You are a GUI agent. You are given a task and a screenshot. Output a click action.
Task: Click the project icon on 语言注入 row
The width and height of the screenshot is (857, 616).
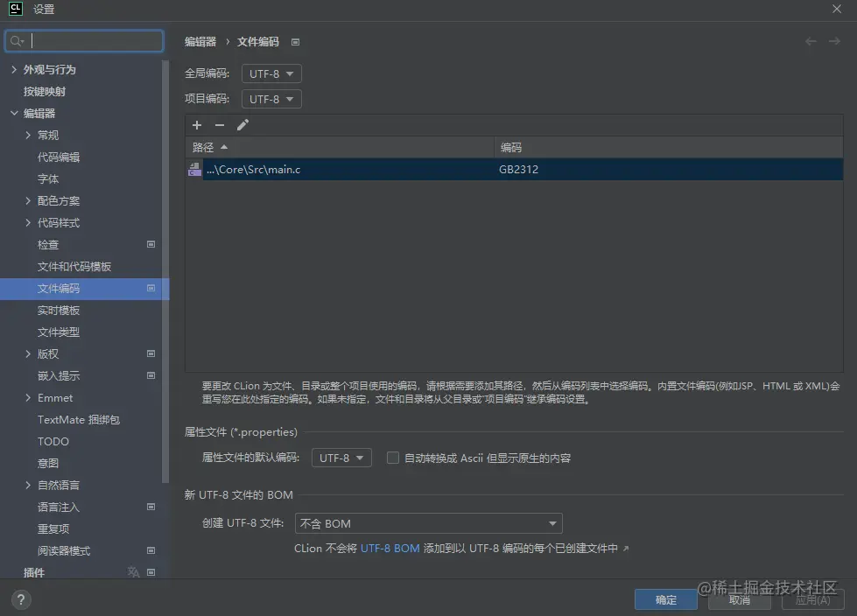pos(151,507)
